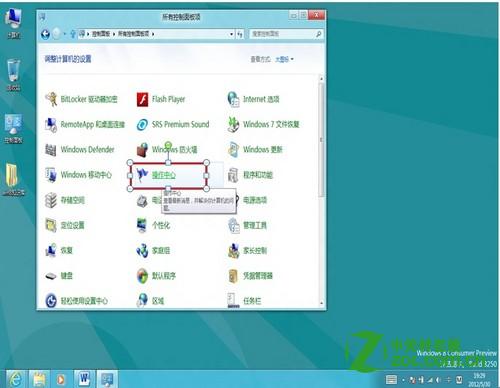Click the volume speaker tray icon
Viewport: 500px width, 388px height.
tap(439, 380)
